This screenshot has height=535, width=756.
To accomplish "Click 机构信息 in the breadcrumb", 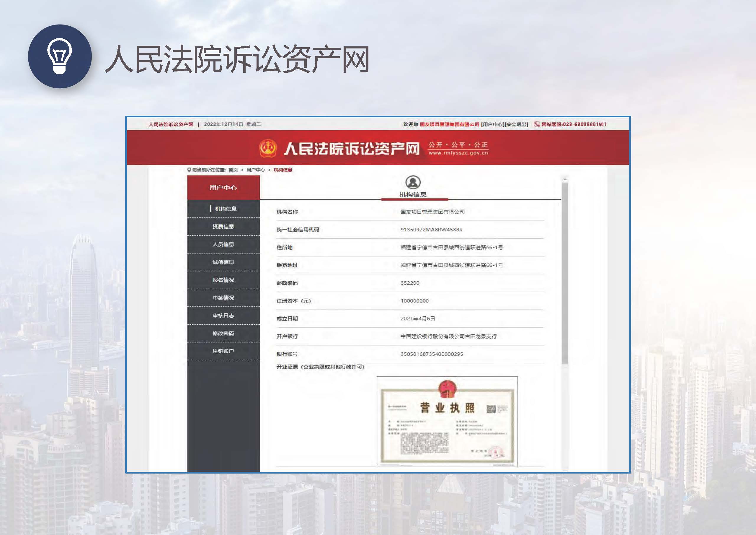I will [x=283, y=170].
